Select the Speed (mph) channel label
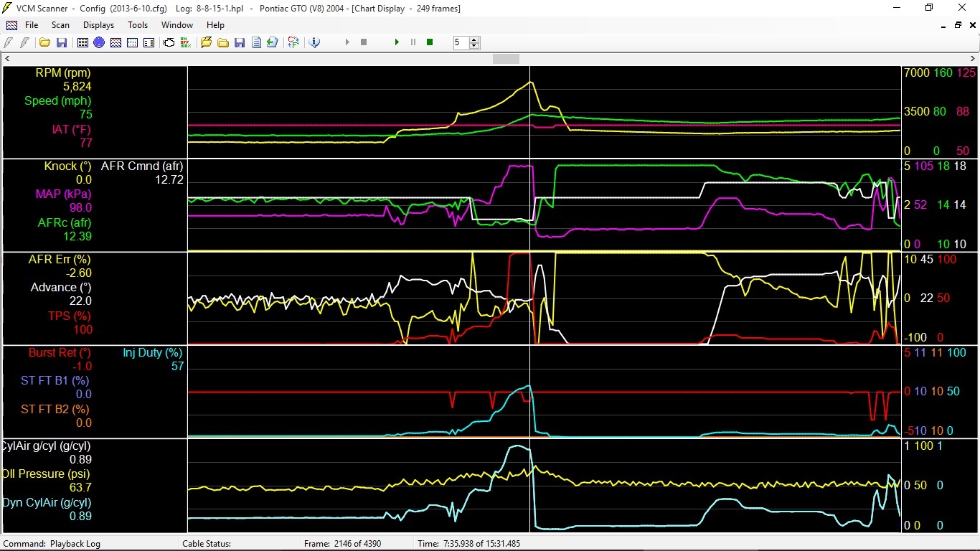The image size is (980, 551). 58,101
